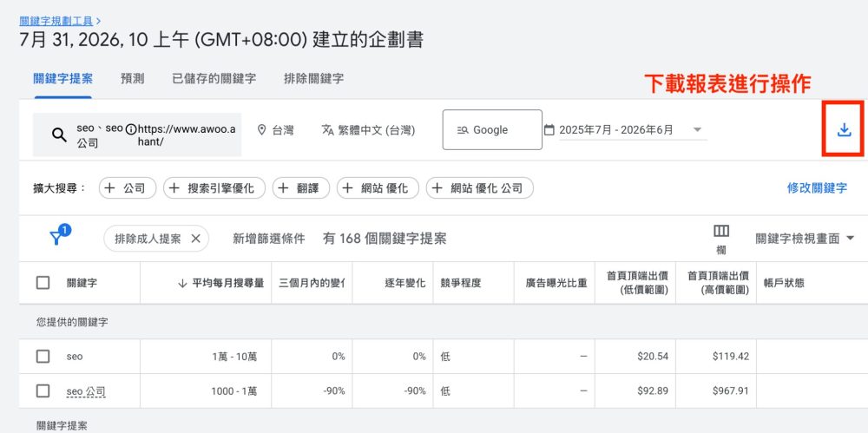Add 公司 to broaden search
The image size is (868, 433).
point(128,188)
